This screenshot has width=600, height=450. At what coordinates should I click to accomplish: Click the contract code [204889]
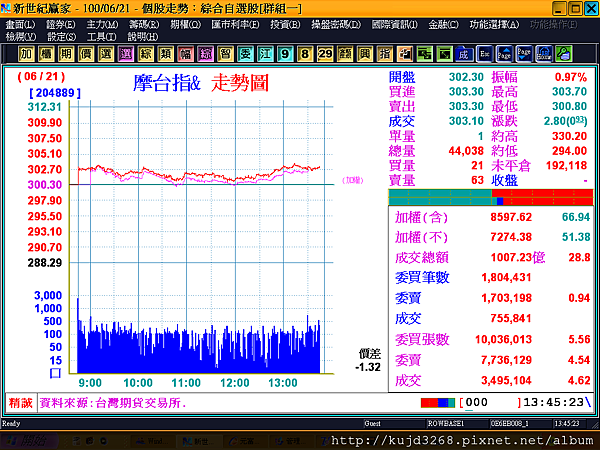pyautogui.click(x=55, y=93)
